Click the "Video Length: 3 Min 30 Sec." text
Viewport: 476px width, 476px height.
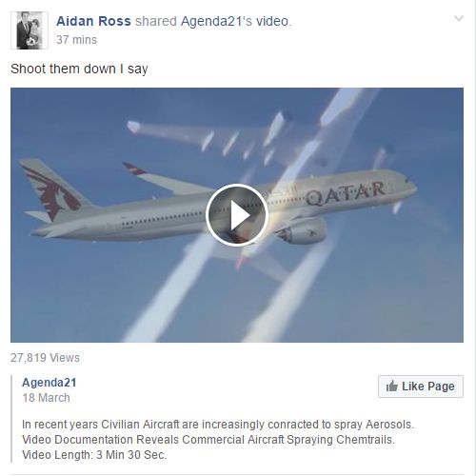(x=94, y=455)
